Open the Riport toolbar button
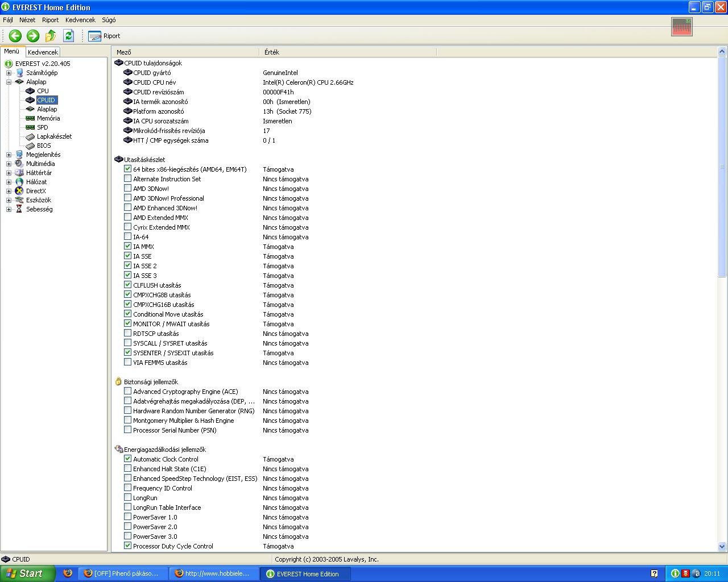This screenshot has height=582, width=728. [x=104, y=36]
